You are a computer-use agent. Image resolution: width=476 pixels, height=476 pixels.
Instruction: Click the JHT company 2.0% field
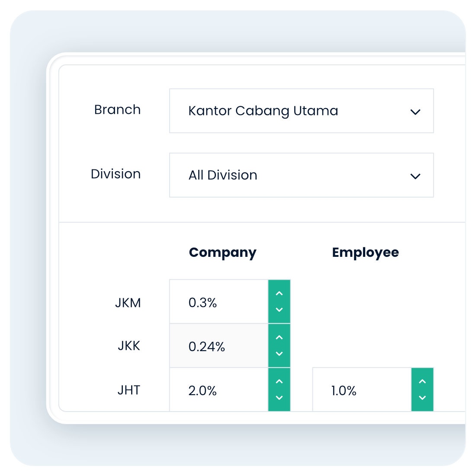coord(219,390)
